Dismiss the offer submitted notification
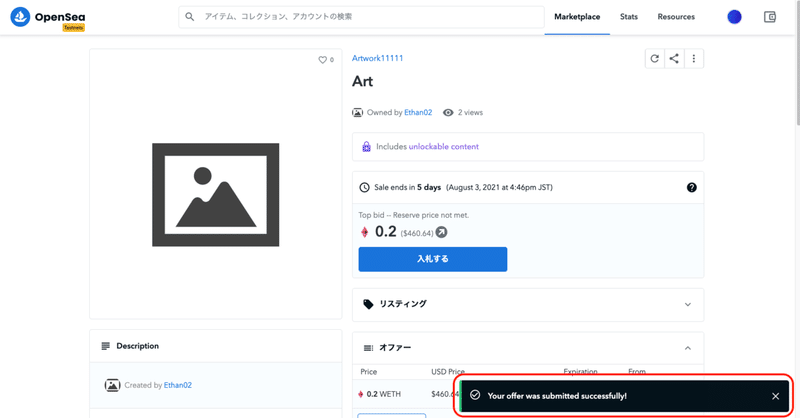The image size is (800, 418). click(776, 396)
